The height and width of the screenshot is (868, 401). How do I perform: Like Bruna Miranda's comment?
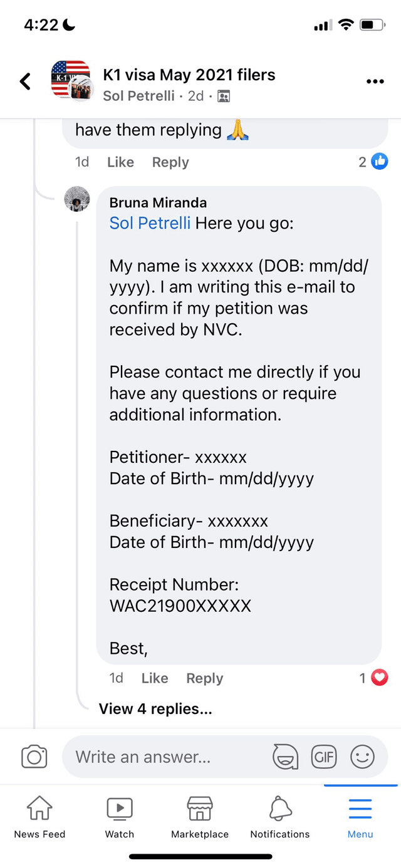155,678
